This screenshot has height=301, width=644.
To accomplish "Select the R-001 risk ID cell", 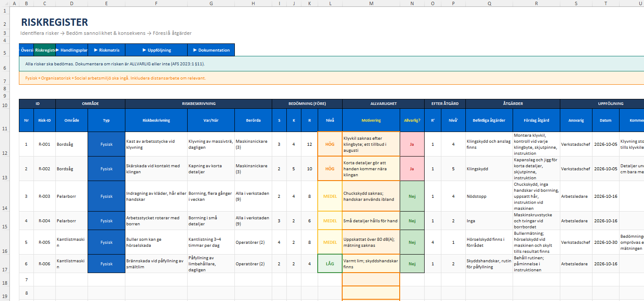I will pos(45,144).
